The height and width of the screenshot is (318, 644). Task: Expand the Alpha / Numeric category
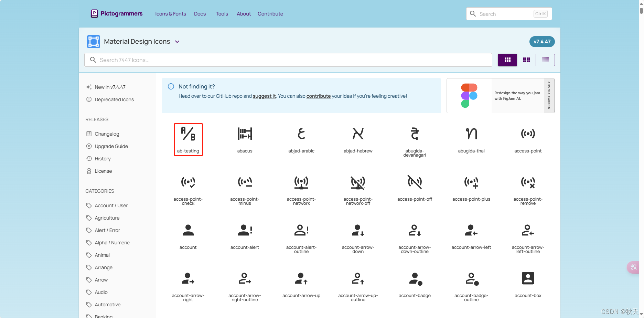112,243
